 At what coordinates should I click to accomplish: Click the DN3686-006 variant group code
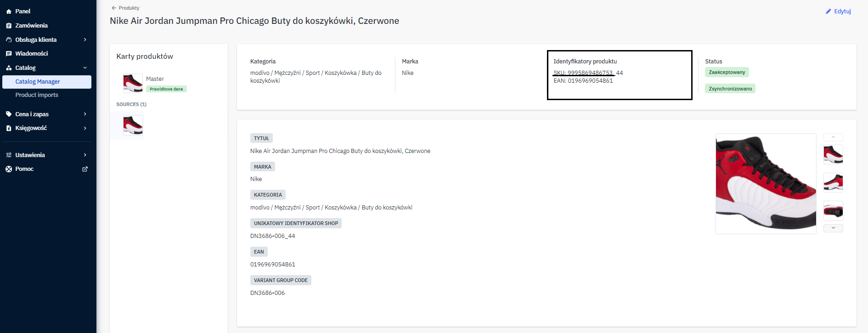click(x=267, y=293)
